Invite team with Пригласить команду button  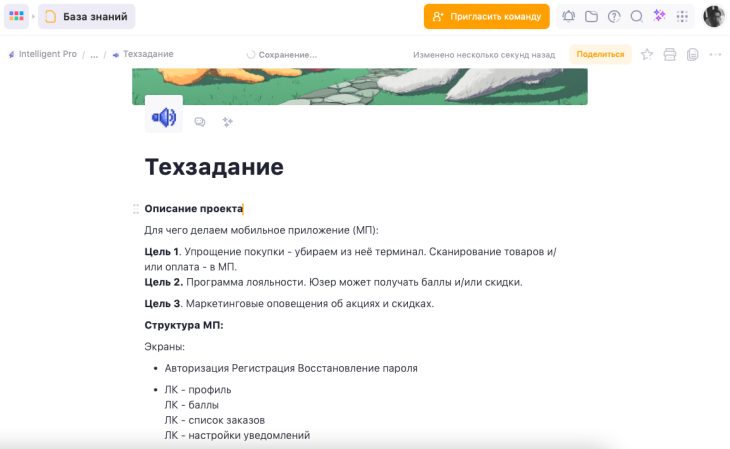[x=487, y=16]
